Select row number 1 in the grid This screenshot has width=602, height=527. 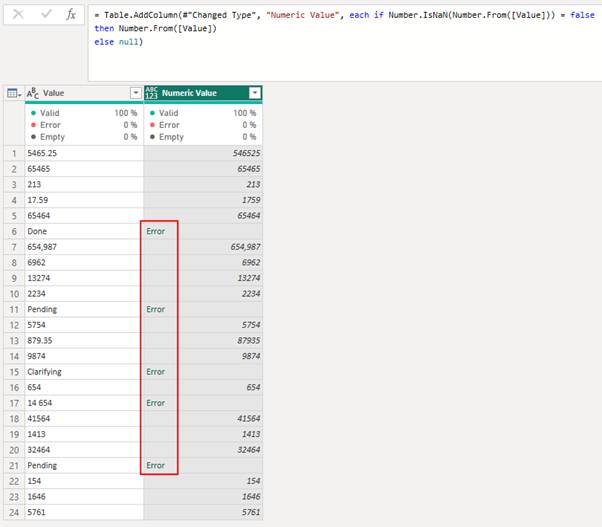pos(11,153)
